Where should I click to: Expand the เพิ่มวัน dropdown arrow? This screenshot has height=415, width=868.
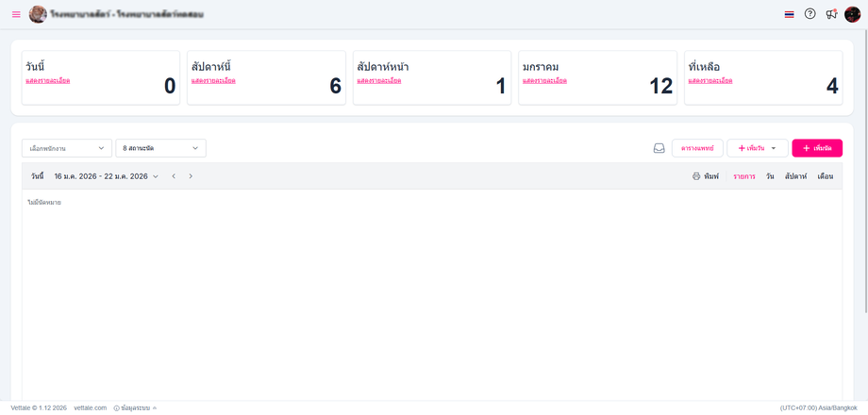point(774,148)
